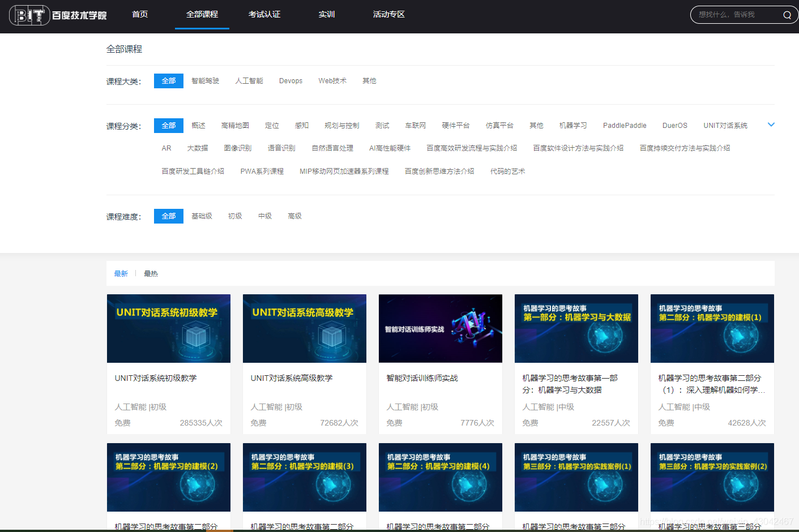
Task: Switch to the 活动专区 navigation tab
Action: [389, 14]
